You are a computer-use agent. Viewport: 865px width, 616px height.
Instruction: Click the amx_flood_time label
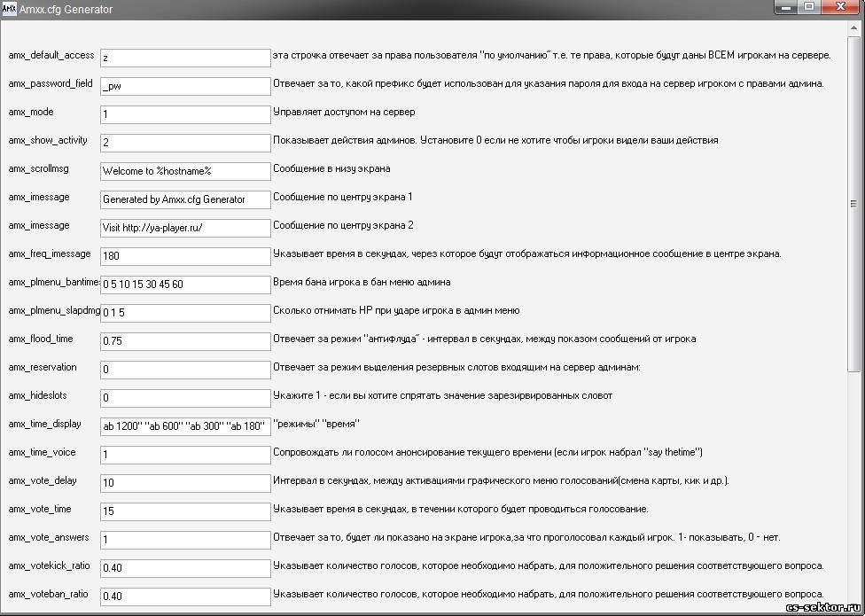40,339
